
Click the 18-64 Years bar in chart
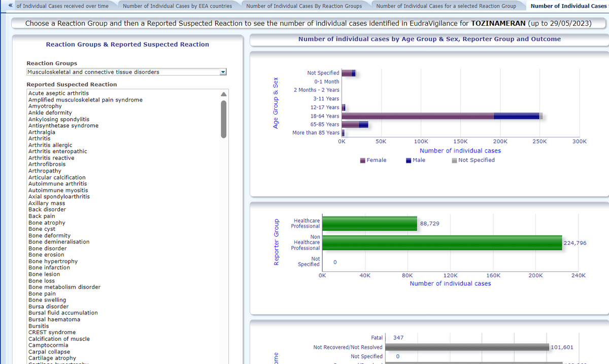(x=416, y=116)
